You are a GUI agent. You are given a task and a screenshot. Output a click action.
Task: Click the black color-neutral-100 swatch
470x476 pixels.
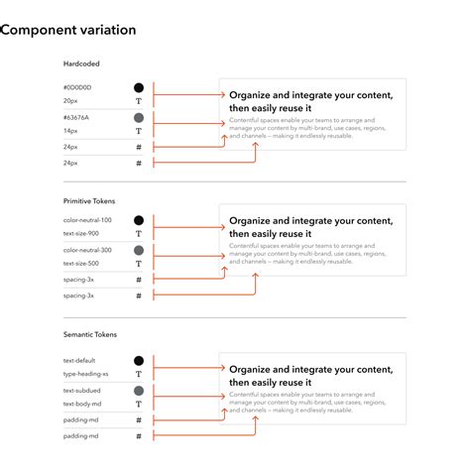click(139, 220)
